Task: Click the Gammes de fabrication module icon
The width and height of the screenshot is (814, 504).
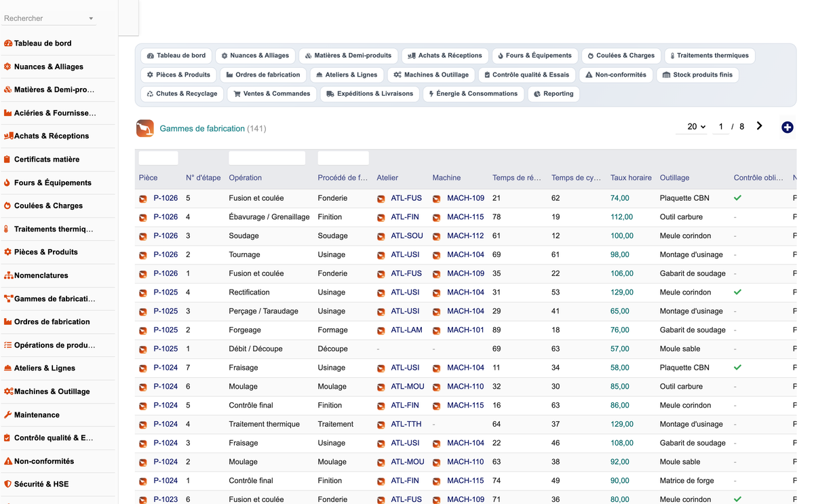Action: 144,128
